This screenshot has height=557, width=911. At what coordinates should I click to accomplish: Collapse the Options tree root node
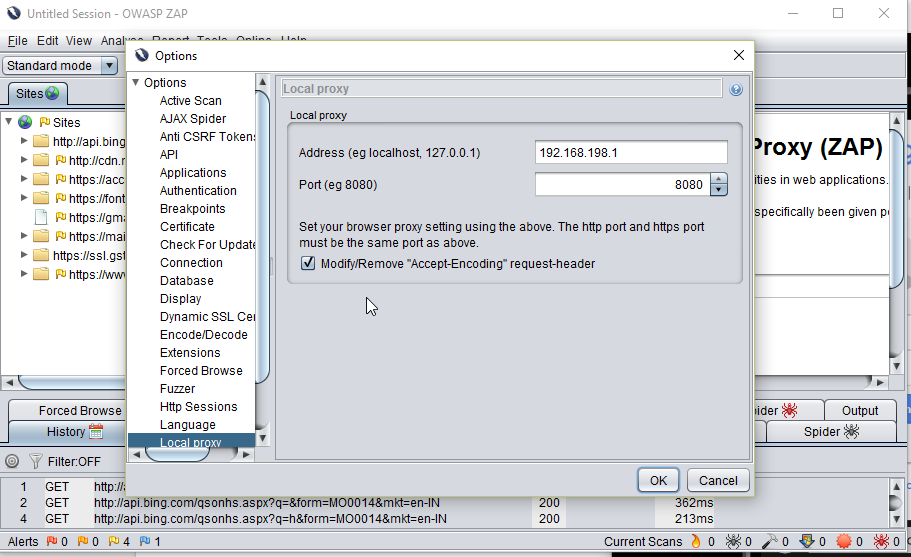[135, 82]
